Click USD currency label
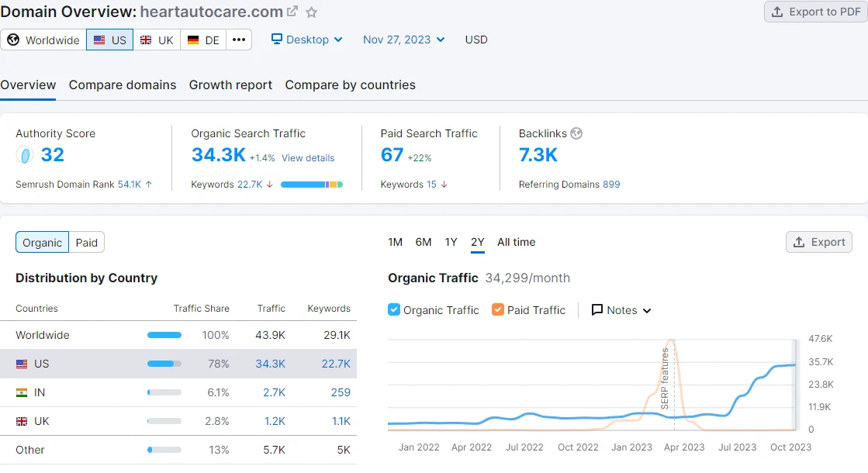Screen dimensions: 868x473 click(476, 40)
